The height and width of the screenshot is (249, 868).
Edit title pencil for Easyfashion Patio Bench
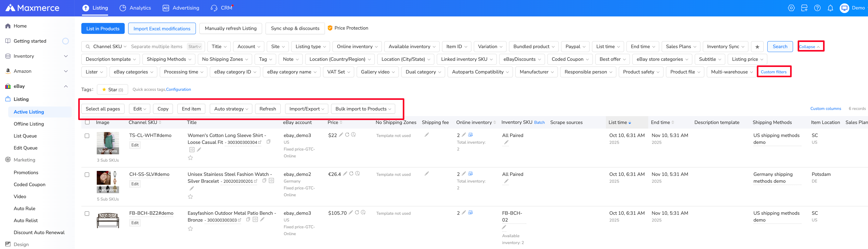pos(262,219)
